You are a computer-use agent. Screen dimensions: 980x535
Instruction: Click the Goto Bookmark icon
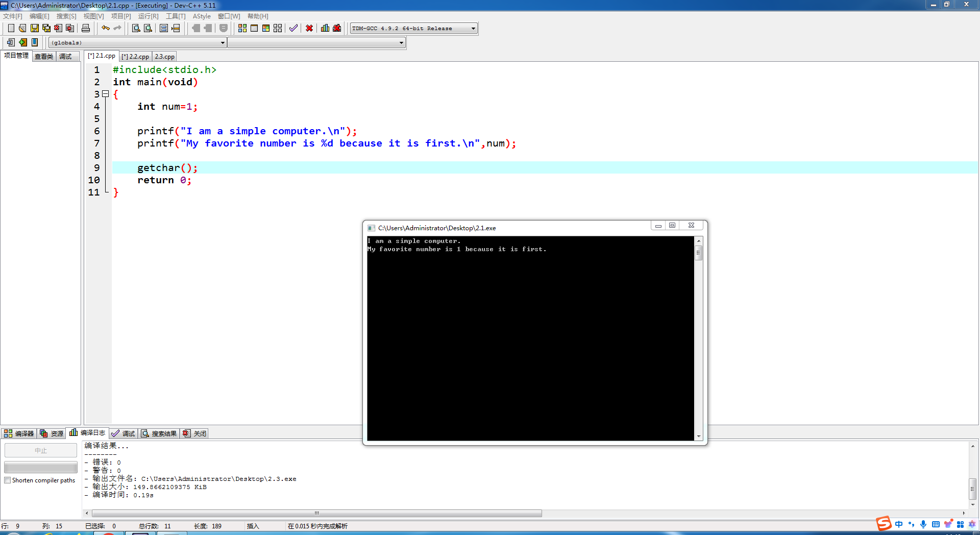[x=176, y=28]
